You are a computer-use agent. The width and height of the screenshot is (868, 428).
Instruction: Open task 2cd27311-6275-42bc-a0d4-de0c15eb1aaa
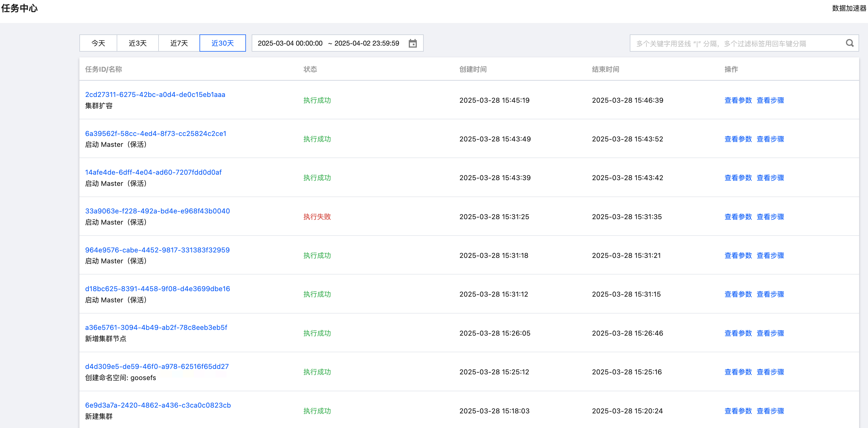[155, 94]
